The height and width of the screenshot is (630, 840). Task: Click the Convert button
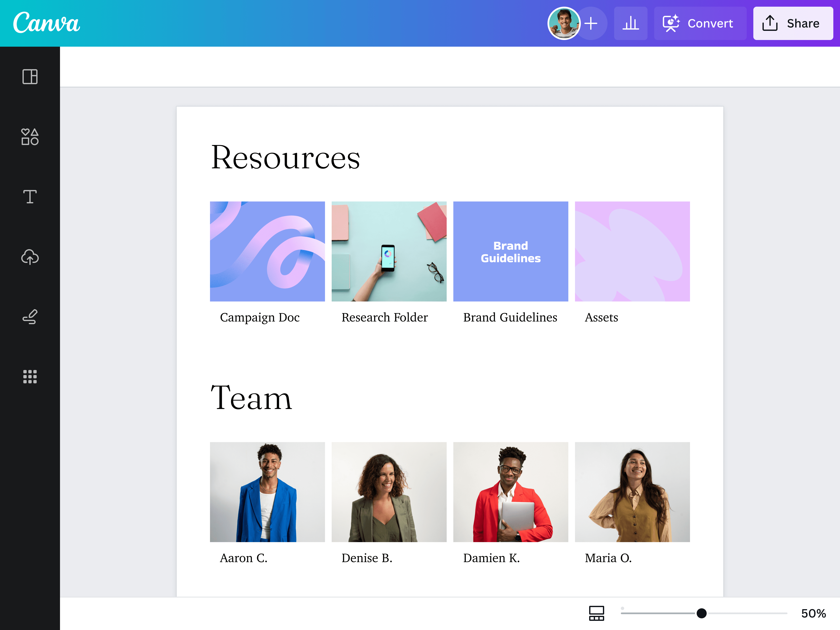click(700, 23)
